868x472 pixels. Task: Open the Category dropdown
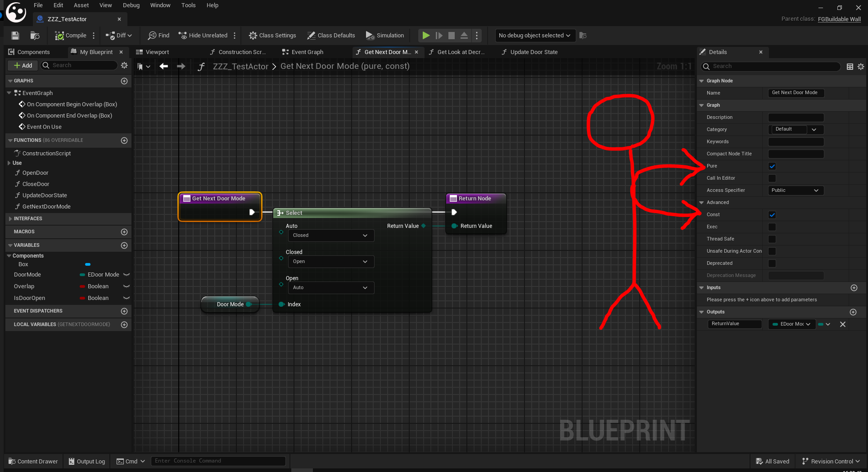pos(796,130)
